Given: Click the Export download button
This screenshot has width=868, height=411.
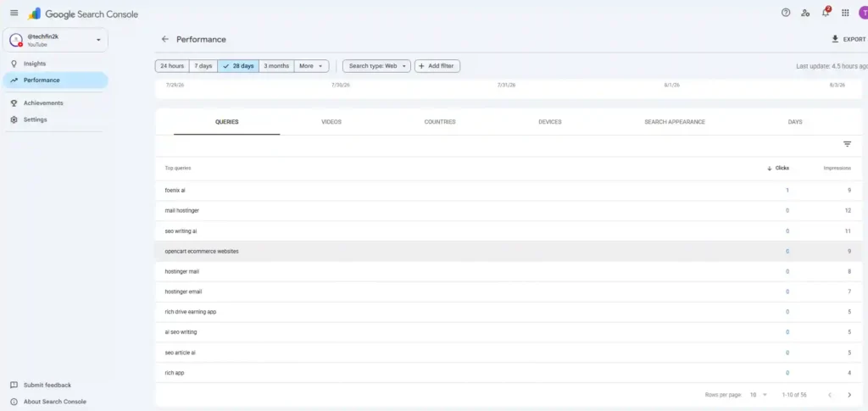Looking at the screenshot, I should coord(849,39).
